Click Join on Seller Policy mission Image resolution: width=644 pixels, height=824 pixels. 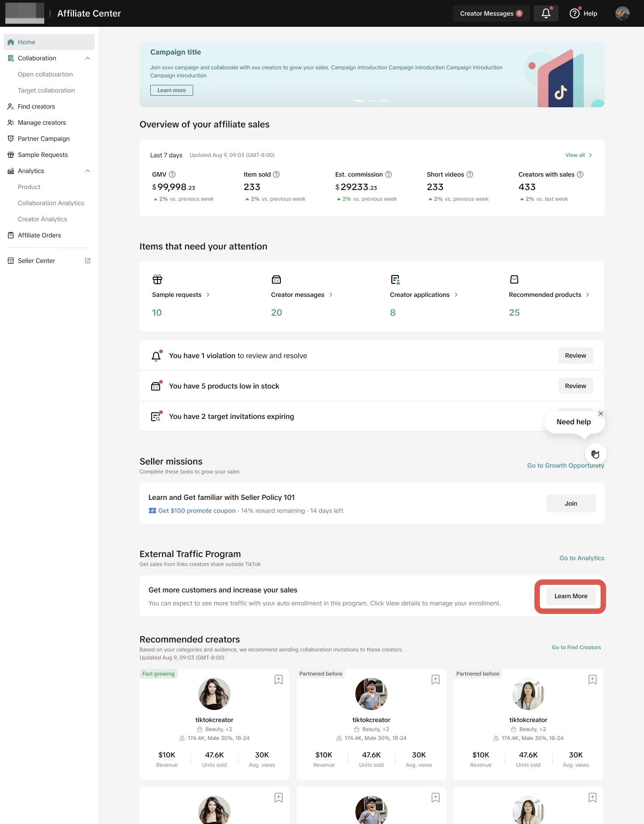click(571, 503)
